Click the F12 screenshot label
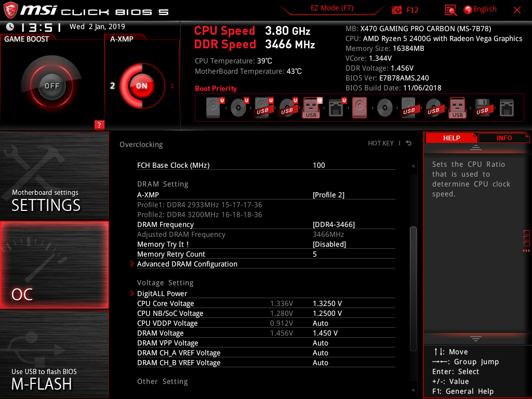Image resolution: width=532 pixels, height=399 pixels. pyautogui.click(x=412, y=10)
